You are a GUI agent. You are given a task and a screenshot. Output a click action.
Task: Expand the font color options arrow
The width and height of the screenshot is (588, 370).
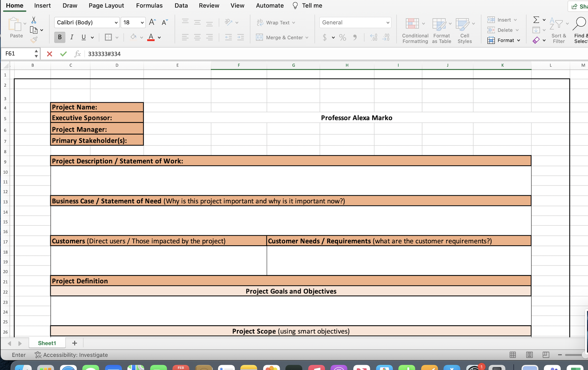159,38
